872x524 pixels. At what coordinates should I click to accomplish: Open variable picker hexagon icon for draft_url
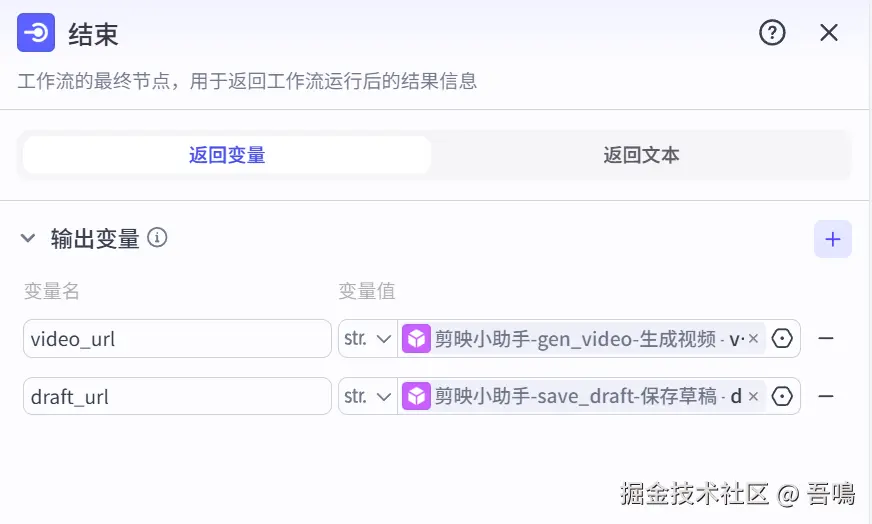(x=782, y=396)
